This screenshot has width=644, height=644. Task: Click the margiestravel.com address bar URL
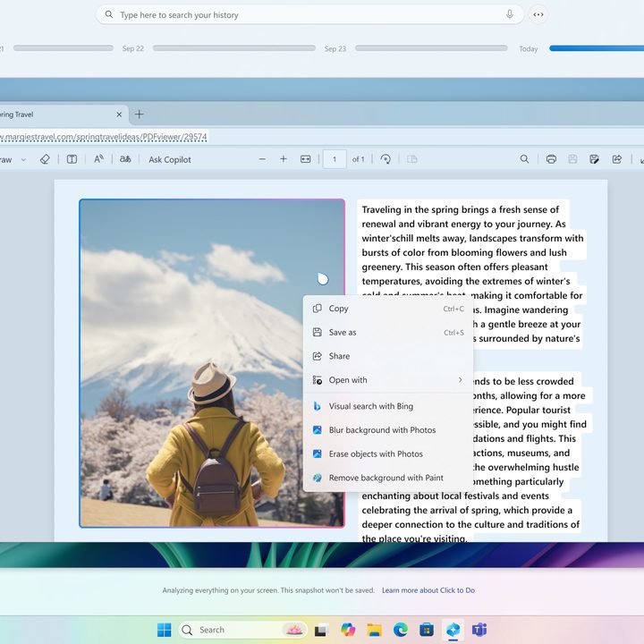(104, 136)
